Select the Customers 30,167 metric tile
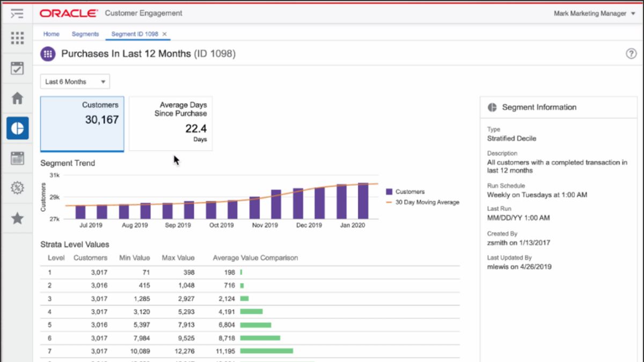This screenshot has height=362, width=644. click(x=82, y=124)
